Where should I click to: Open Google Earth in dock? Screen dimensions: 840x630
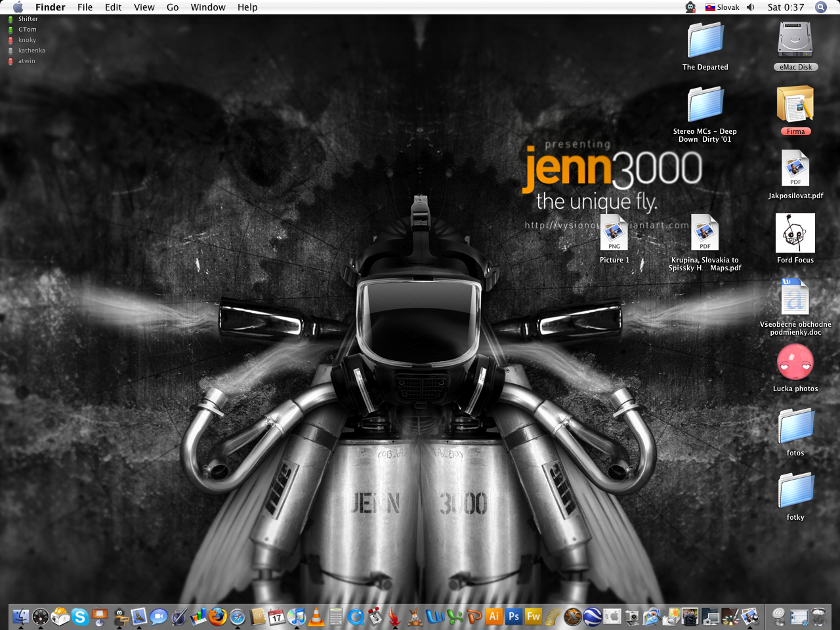click(x=593, y=617)
